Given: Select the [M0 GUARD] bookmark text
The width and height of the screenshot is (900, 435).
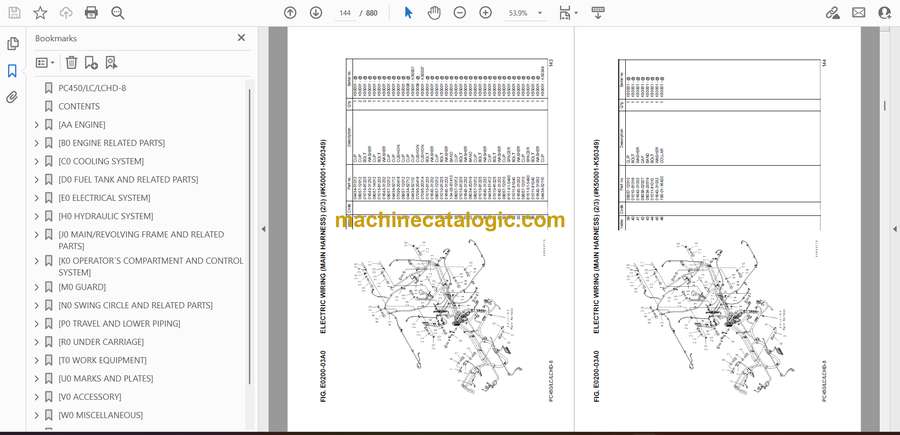Looking at the screenshot, I should tap(82, 287).
